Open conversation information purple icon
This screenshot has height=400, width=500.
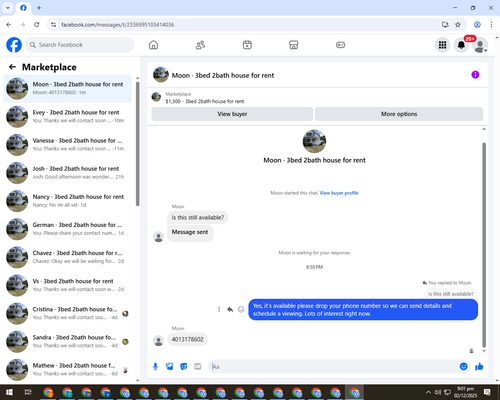coord(475,75)
